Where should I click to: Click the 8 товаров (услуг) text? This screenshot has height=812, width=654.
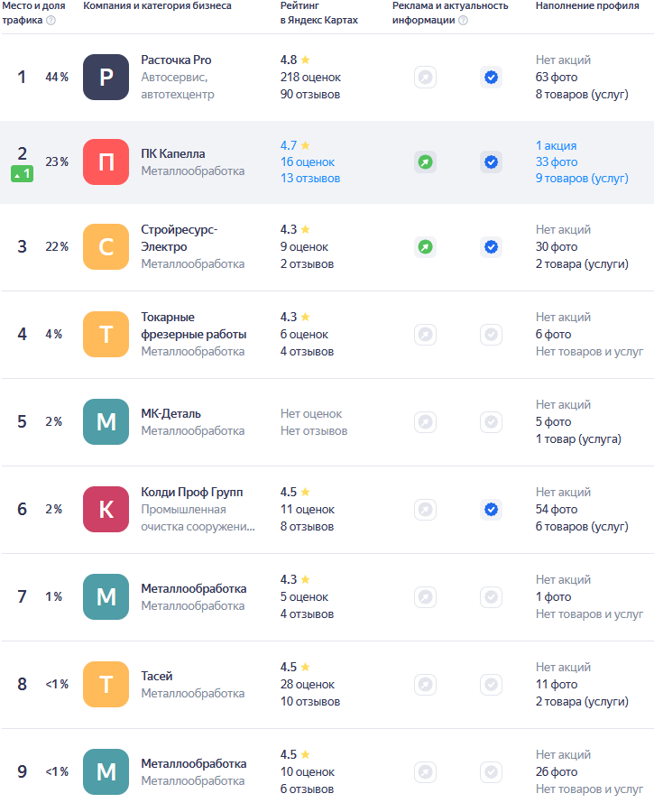[582, 95]
